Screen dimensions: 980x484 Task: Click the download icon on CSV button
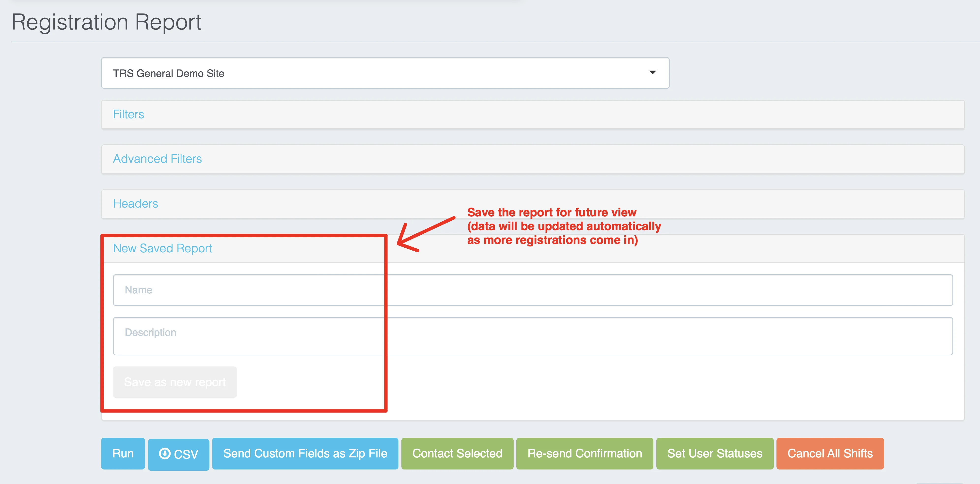[x=165, y=454]
